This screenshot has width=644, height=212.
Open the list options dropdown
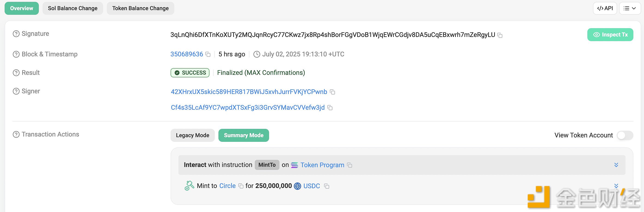pyautogui.click(x=630, y=9)
